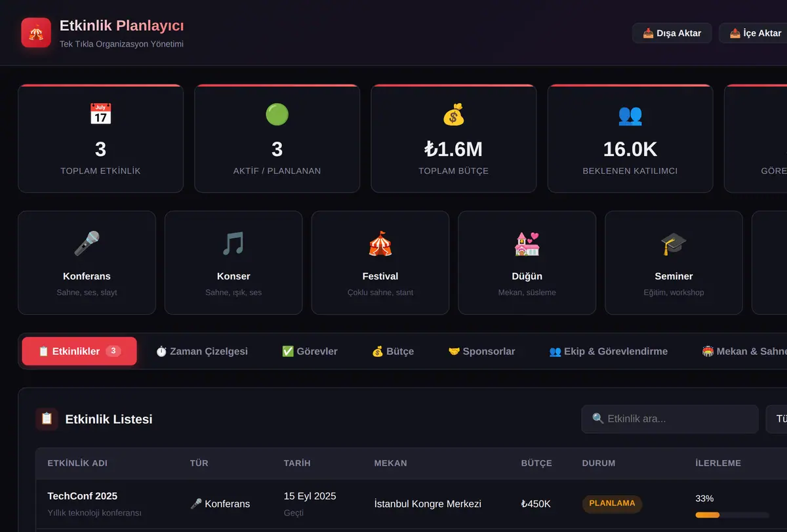Screen dimensions: 787x532
Task: Click the people icon on Beklenen Katılımcı
Action: pos(630,114)
